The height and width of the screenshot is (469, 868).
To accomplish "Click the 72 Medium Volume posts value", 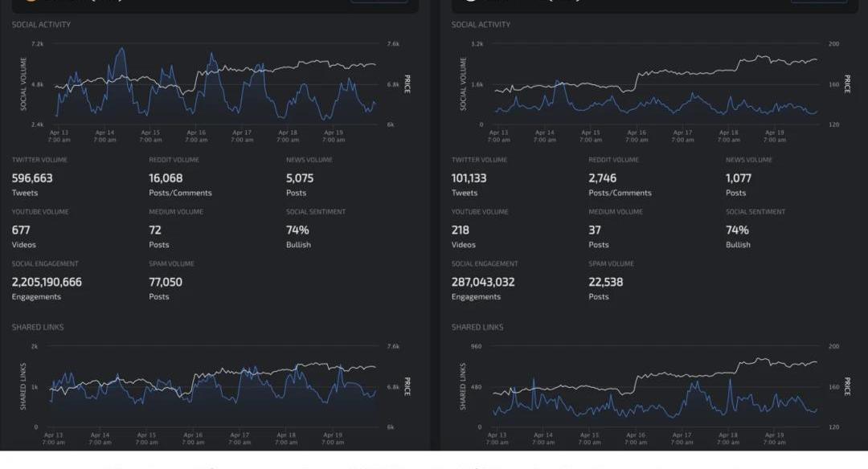I will (155, 230).
